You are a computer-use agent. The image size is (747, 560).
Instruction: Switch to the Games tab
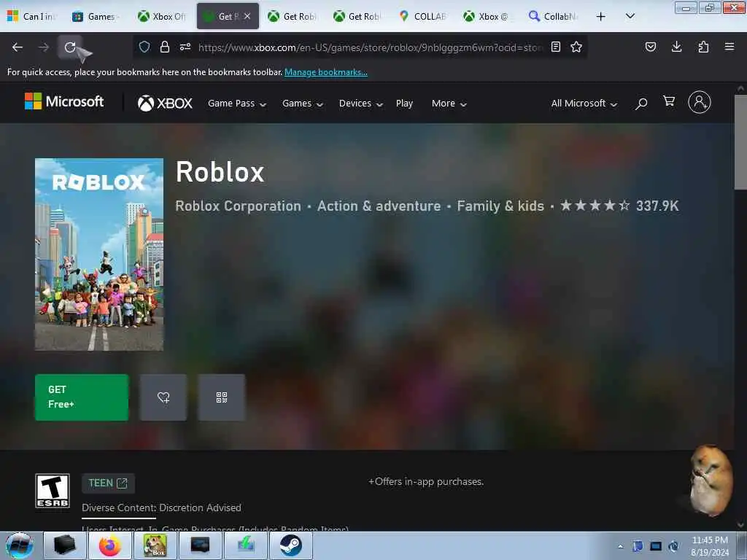pyautogui.click(x=97, y=16)
